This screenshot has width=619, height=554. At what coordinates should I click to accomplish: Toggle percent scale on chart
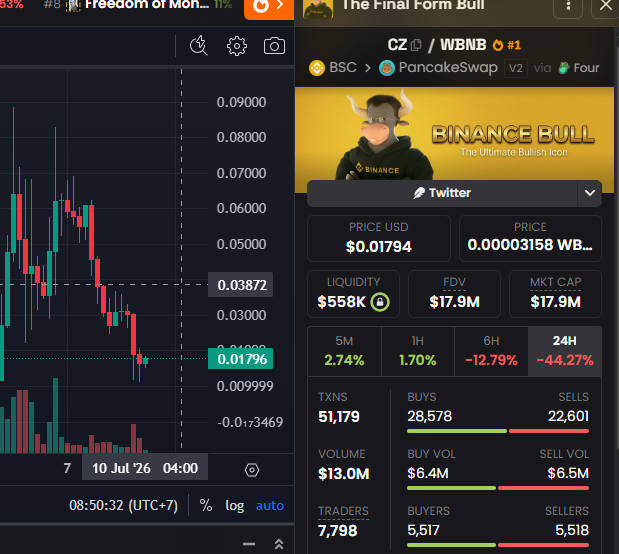pos(206,505)
